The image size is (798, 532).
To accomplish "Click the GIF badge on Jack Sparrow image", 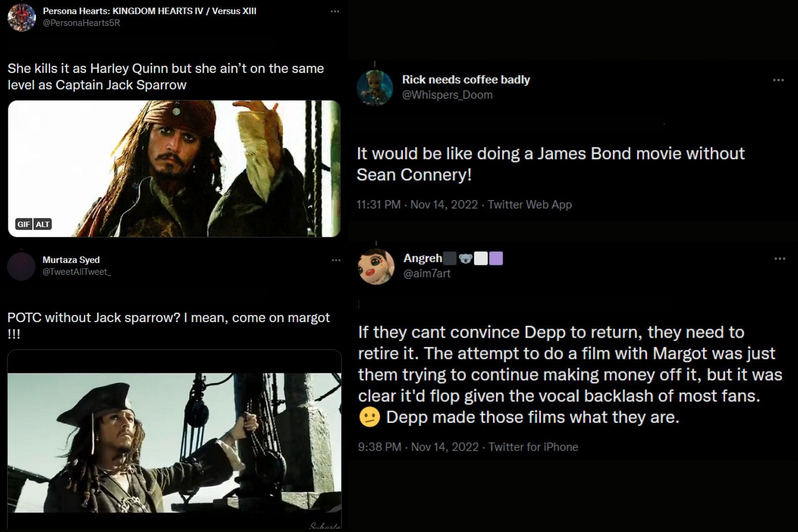I will coord(24,224).
